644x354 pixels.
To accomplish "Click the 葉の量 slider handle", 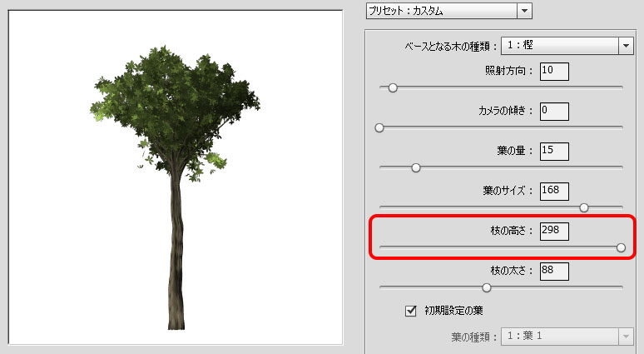I will coord(416,167).
